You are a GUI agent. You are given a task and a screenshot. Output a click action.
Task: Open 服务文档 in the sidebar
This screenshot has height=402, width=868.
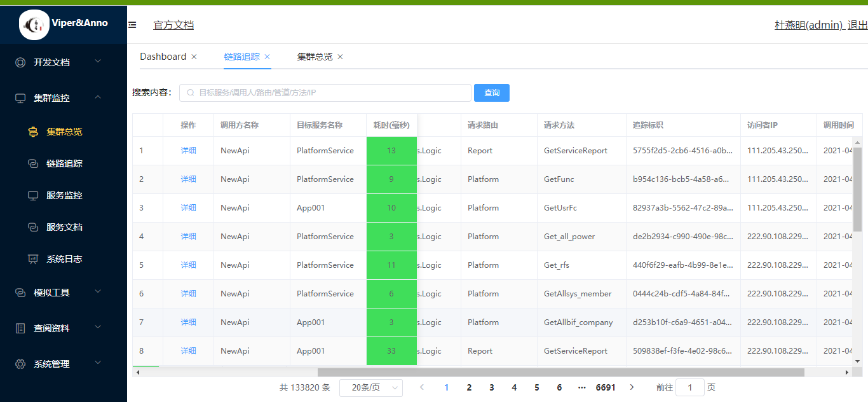tap(64, 227)
